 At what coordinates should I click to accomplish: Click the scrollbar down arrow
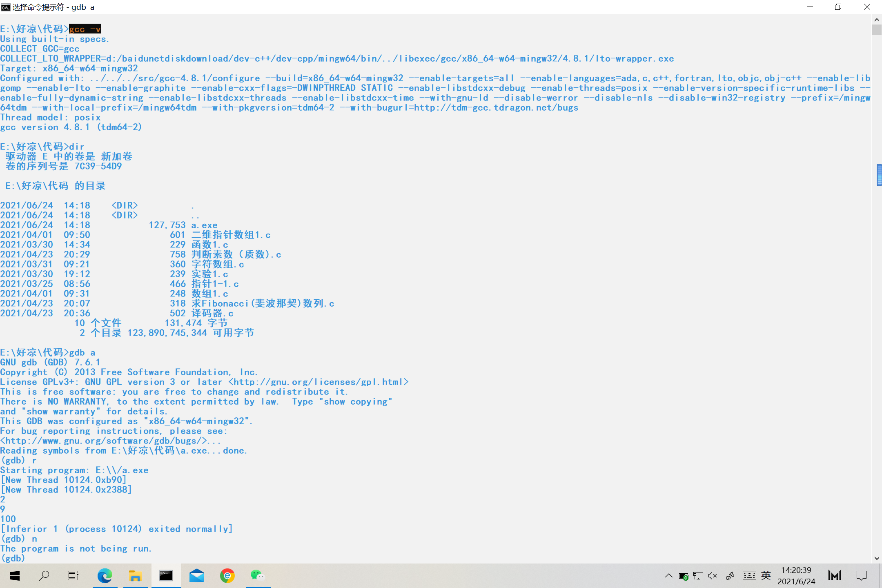[877, 558]
